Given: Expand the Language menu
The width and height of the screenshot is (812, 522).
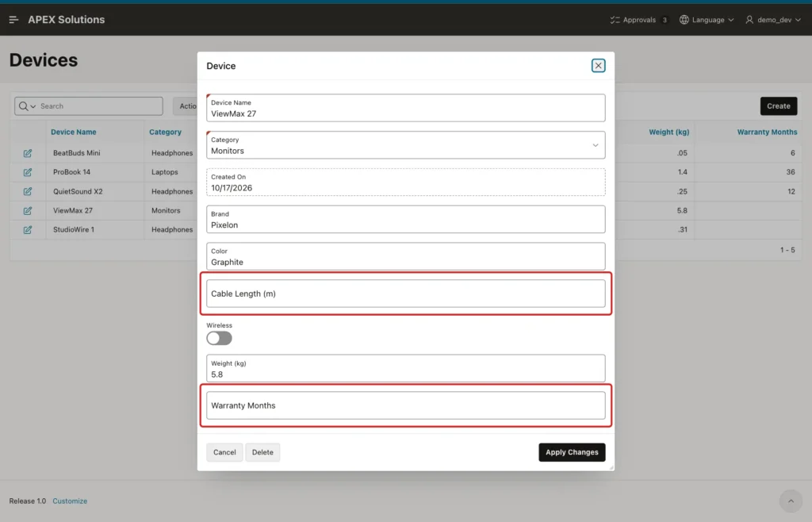Looking at the screenshot, I should point(707,20).
